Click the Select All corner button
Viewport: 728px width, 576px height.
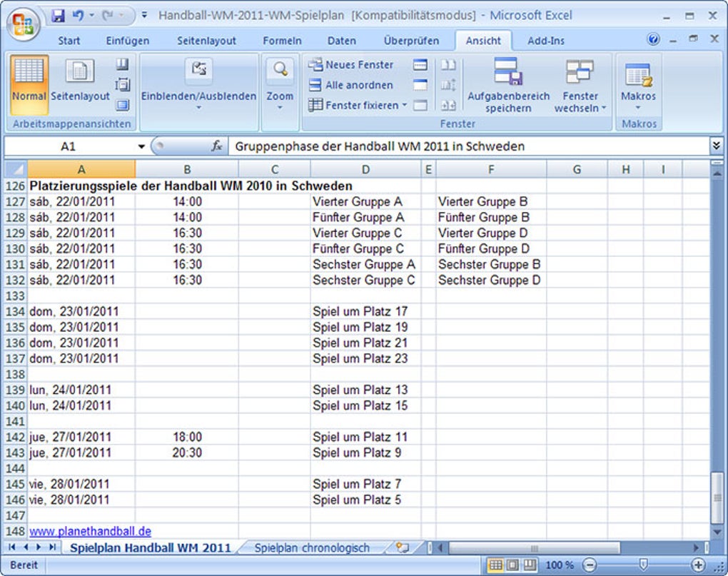pos(16,169)
